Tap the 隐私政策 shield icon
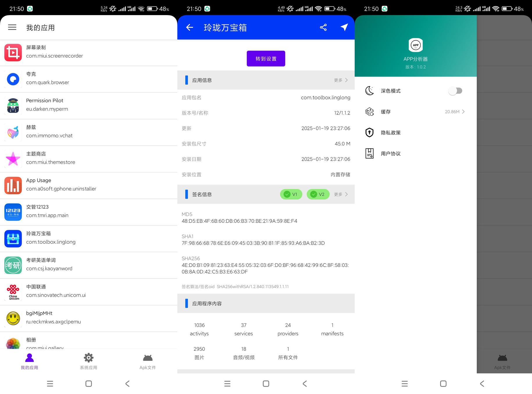This screenshot has width=532, height=394. click(369, 132)
